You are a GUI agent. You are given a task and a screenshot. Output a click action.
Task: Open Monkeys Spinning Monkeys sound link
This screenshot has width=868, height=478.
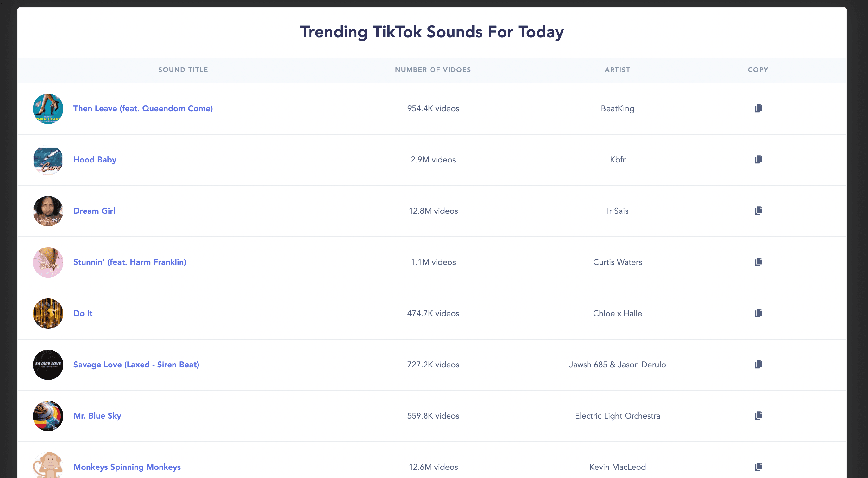coord(127,467)
